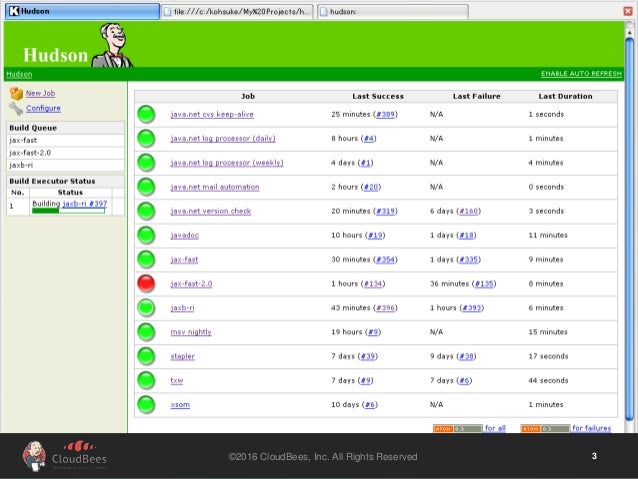
Task: Click the scrollbar up arrow
Action: pos(629,32)
